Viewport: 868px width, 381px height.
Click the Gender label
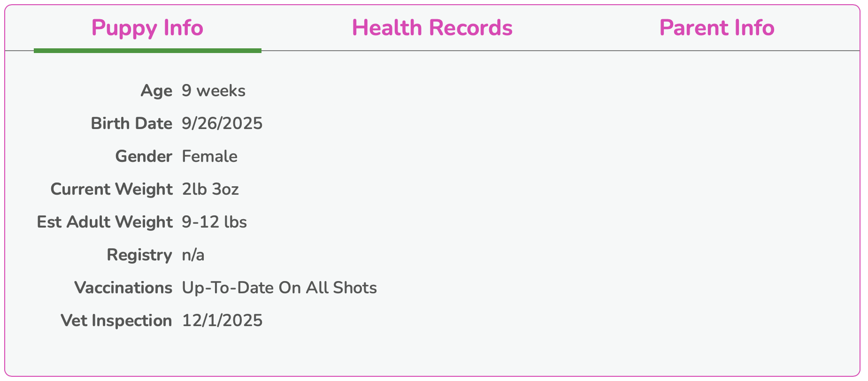[x=144, y=156]
